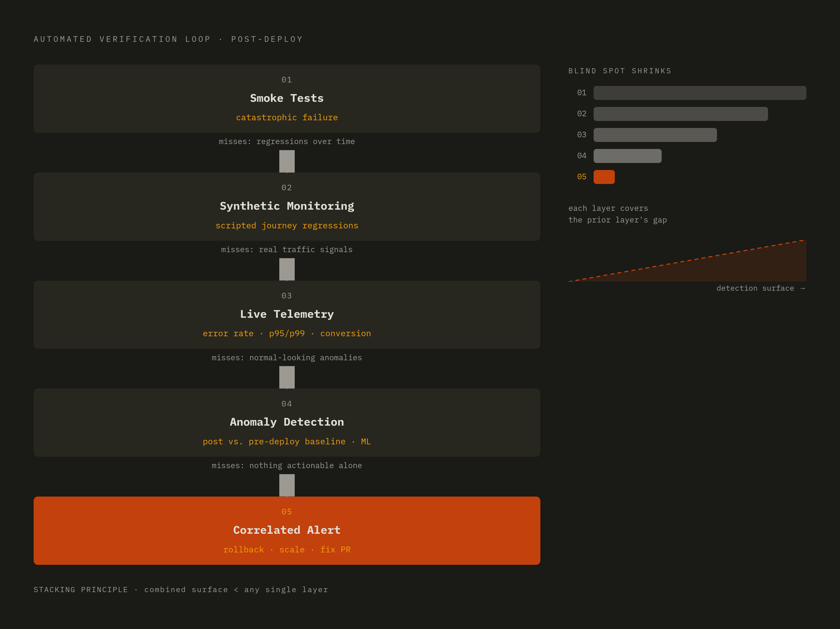Select the Synthetic Monitoring layer card
Image resolution: width=840 pixels, height=629 pixels.
click(287, 206)
